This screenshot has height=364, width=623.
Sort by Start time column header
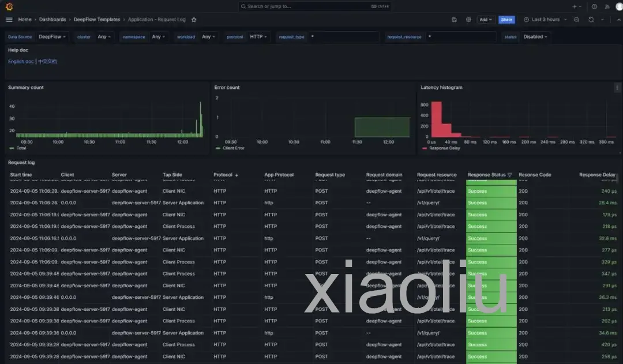tap(21, 175)
